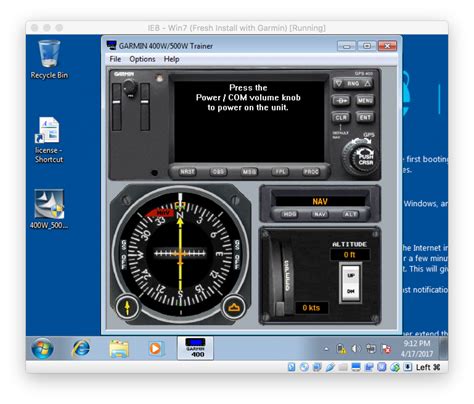Click the HDG autopilot mode button

(x=289, y=214)
